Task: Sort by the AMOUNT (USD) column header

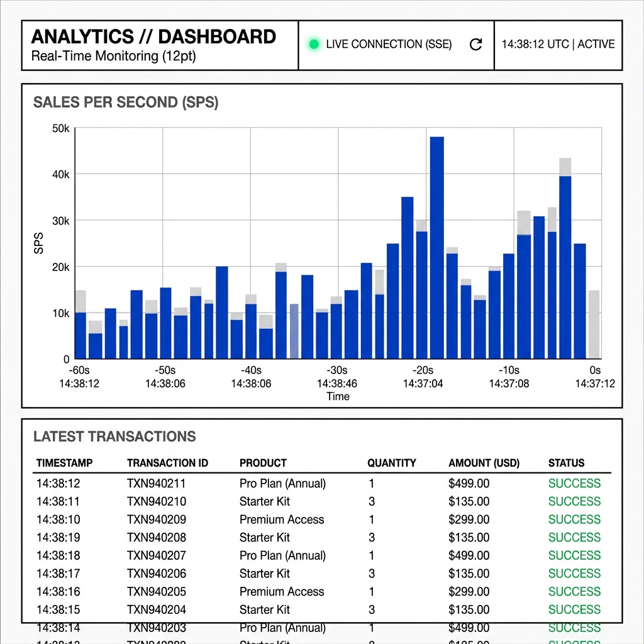Action: [x=484, y=463]
